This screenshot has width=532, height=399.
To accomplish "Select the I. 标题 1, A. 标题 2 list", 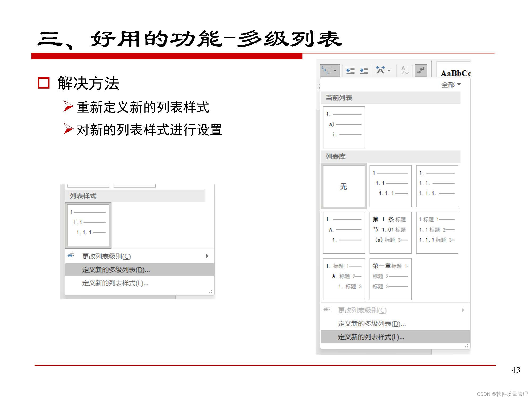I will click(x=344, y=279).
